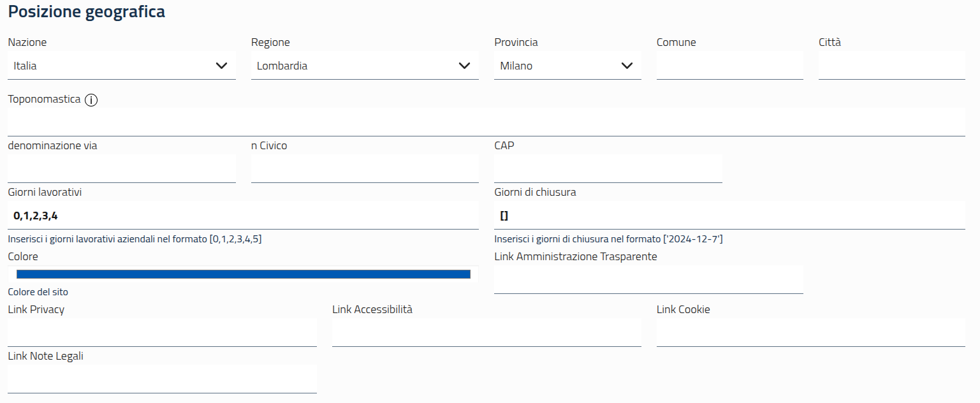
Task: Select the Link Accessibilità field
Action: point(486,332)
